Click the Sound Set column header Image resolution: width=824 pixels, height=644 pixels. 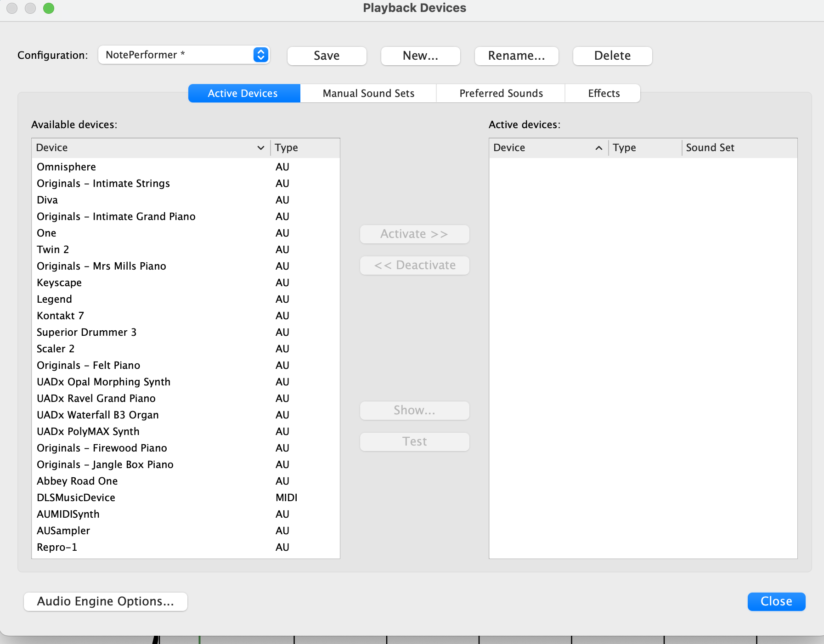tap(739, 148)
